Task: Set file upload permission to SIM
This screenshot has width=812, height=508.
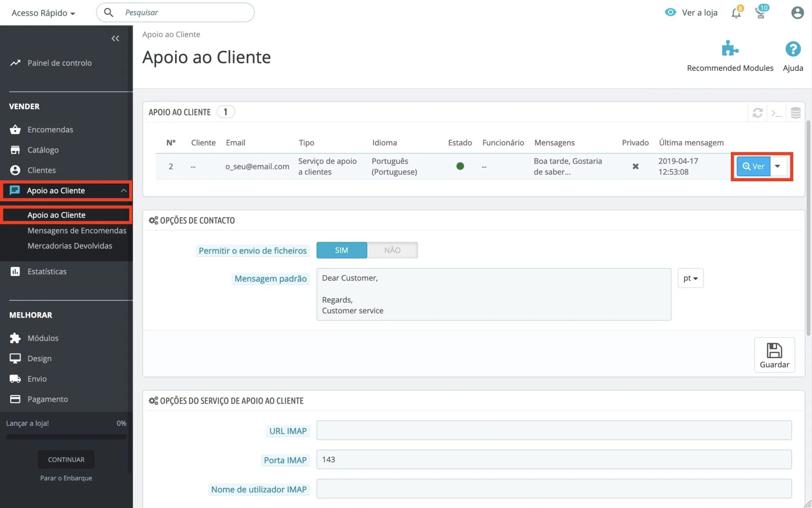Action: [341, 250]
